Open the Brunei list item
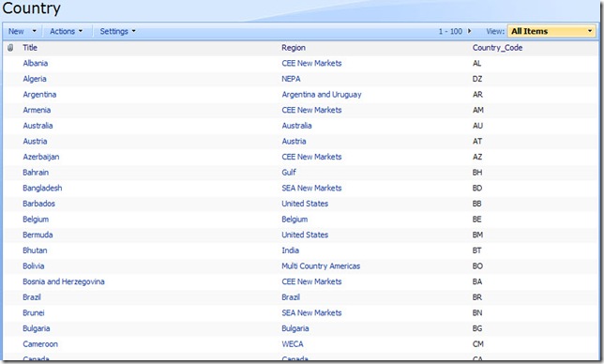The width and height of the screenshot is (604, 364). click(34, 312)
